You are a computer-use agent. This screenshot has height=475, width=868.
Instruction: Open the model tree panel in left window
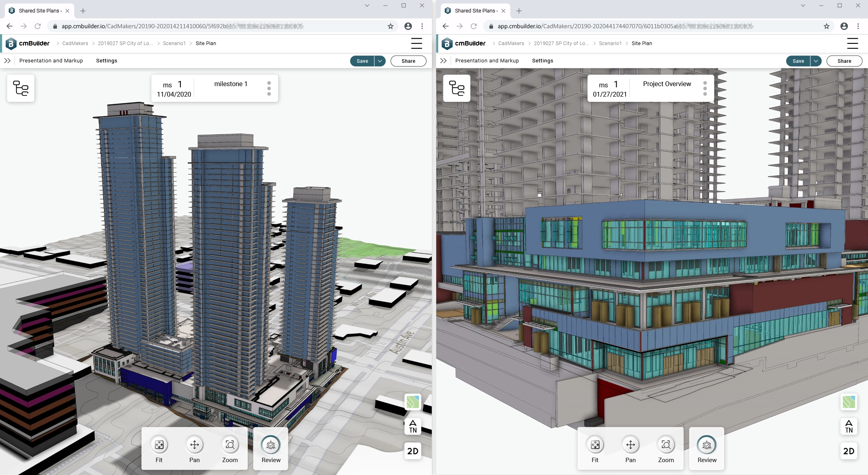(x=21, y=88)
